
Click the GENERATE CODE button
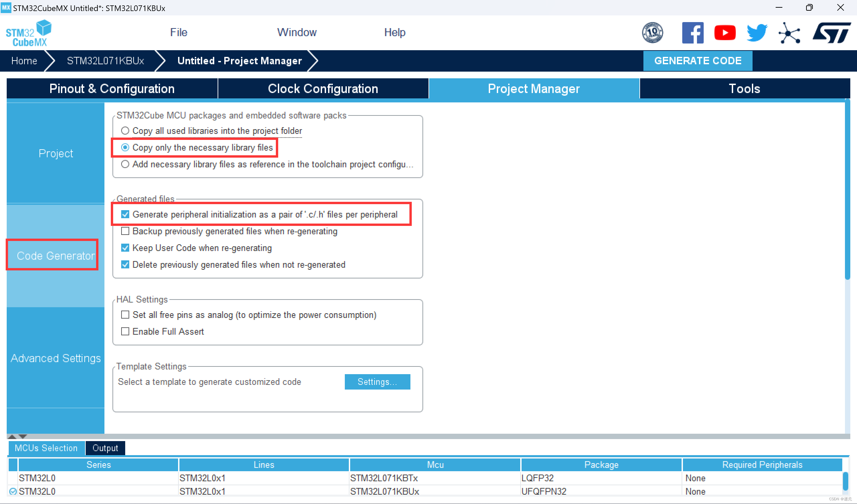698,61
